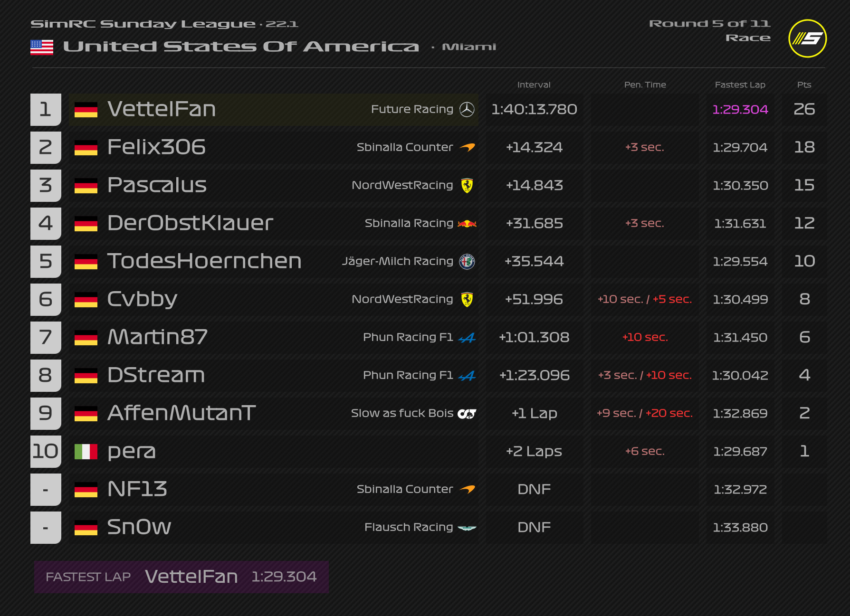Image resolution: width=850 pixels, height=616 pixels.
Task: Select driver name TodesHoernchen
Action: click(204, 261)
